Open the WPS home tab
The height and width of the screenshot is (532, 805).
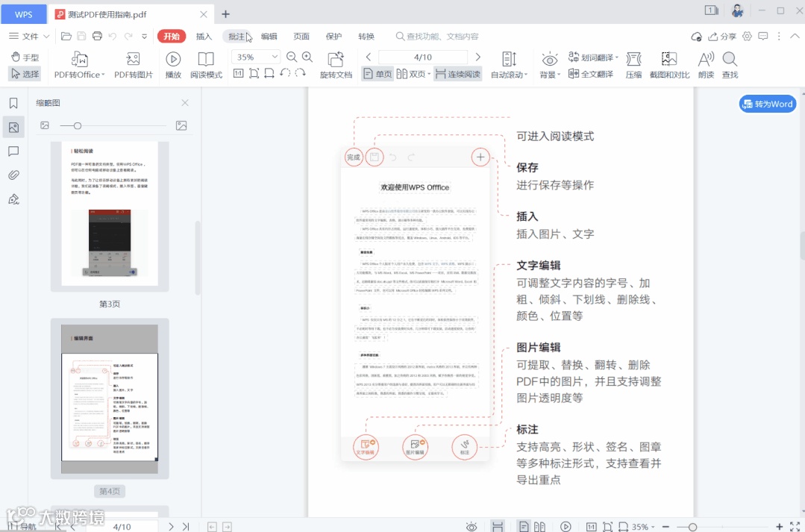(x=24, y=14)
